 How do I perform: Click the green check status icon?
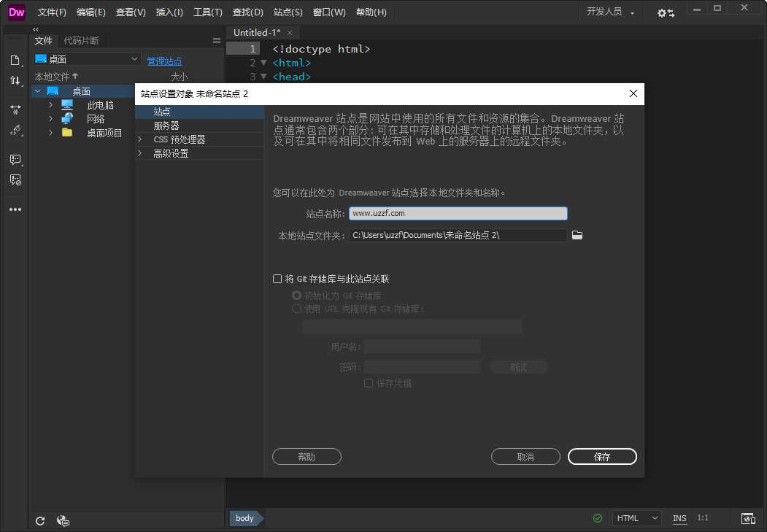point(597,518)
